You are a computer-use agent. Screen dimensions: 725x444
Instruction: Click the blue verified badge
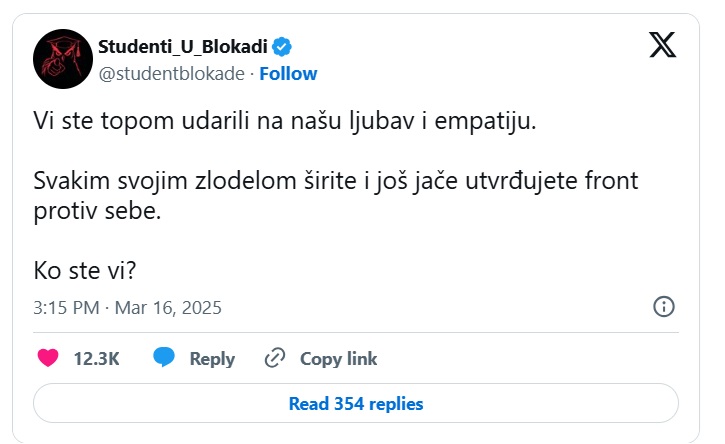[282, 47]
